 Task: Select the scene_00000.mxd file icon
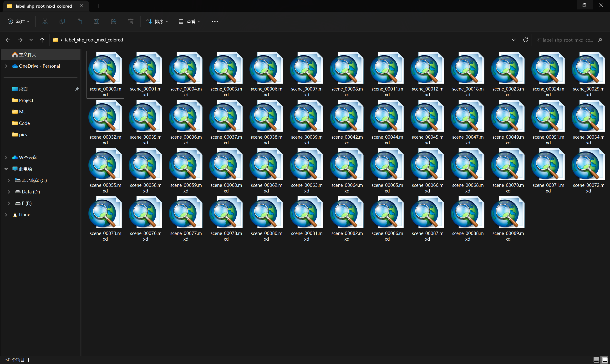coord(105,68)
